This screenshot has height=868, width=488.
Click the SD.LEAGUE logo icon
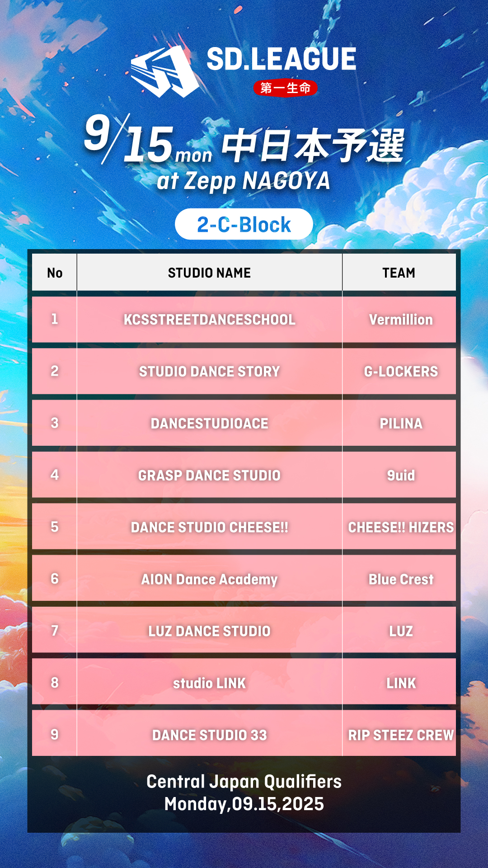coord(164,72)
